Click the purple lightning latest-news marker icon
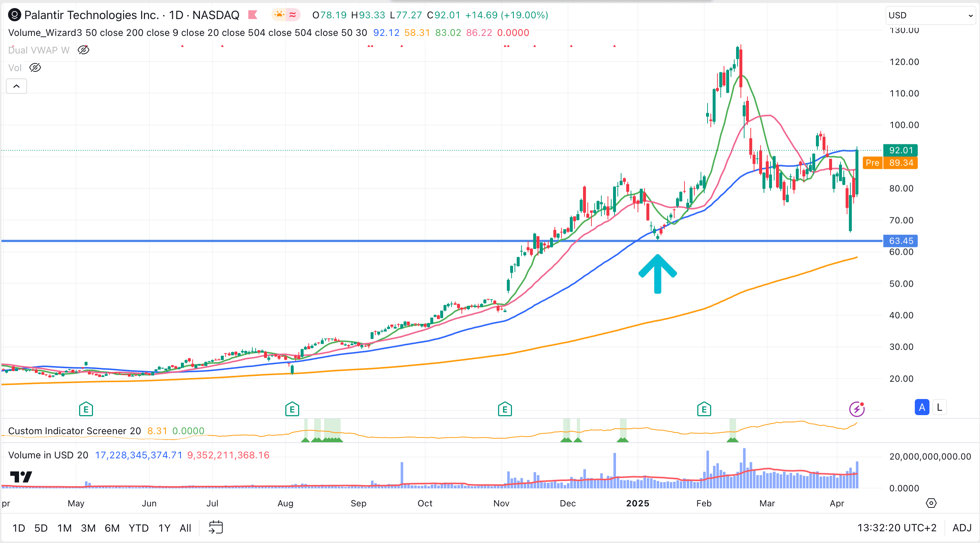Screen dimensions: 980x543 857,409
